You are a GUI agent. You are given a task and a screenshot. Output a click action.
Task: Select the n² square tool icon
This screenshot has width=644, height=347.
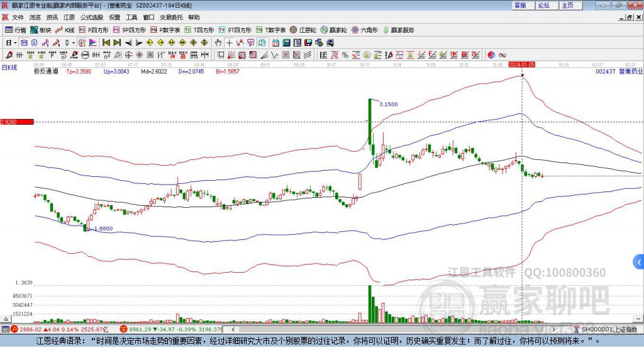click(107, 55)
